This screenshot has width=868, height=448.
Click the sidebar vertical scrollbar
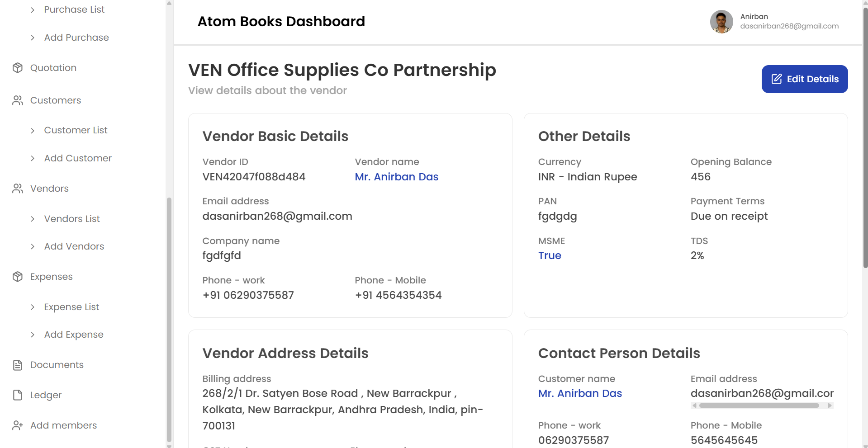coord(169,316)
